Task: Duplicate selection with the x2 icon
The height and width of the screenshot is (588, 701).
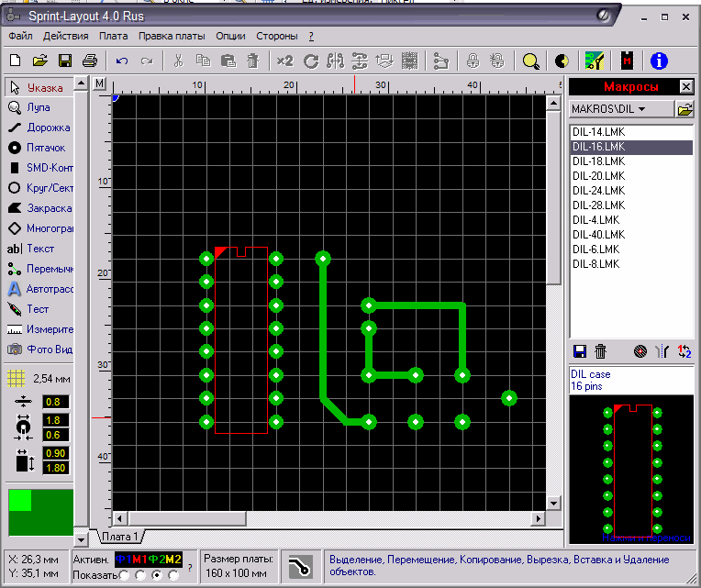Action: click(x=284, y=61)
